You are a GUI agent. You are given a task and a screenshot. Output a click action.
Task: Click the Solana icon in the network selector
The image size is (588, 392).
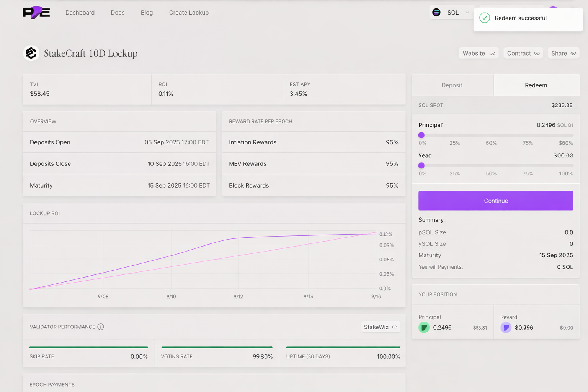click(436, 13)
